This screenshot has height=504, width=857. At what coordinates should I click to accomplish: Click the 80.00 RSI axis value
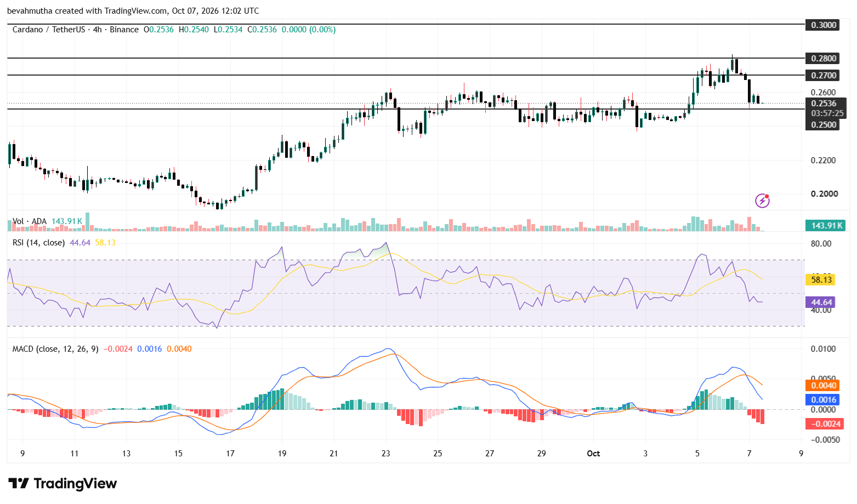821,243
